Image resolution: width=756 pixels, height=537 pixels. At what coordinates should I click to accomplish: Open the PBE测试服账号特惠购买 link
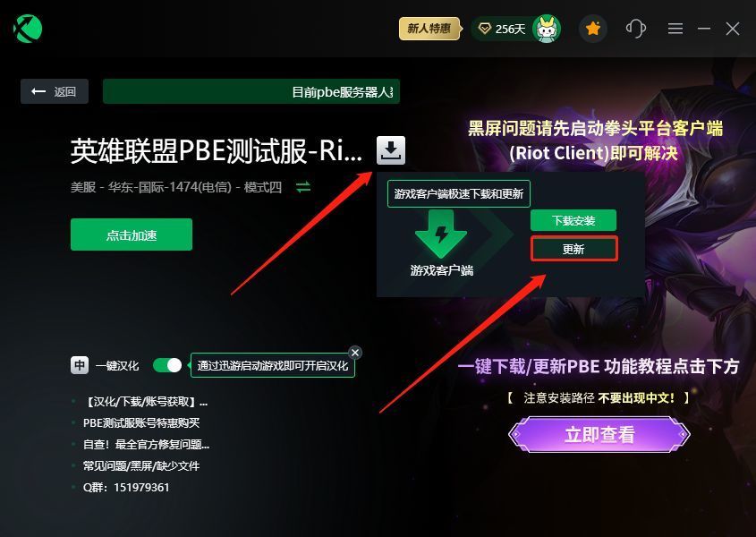click(x=141, y=422)
